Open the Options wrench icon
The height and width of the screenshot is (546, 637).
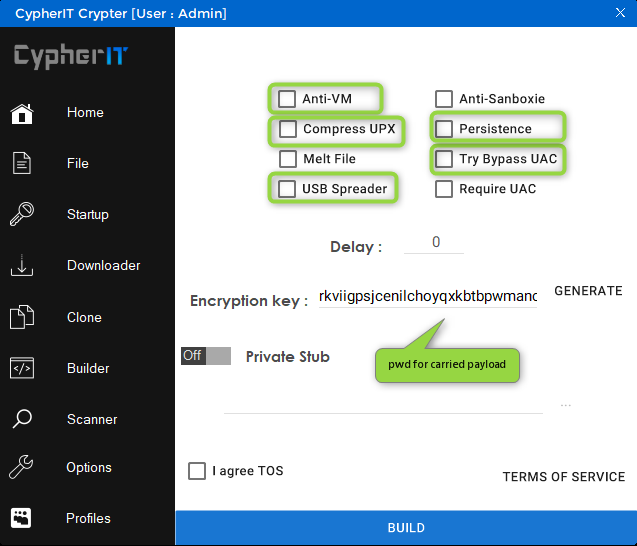coord(22,468)
